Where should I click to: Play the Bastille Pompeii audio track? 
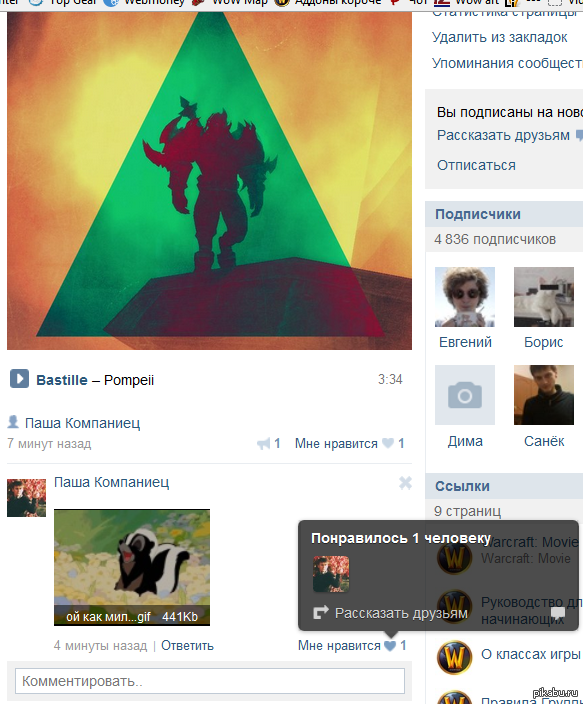pyautogui.click(x=19, y=378)
